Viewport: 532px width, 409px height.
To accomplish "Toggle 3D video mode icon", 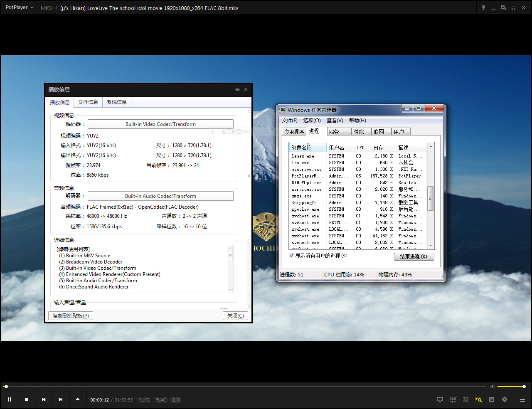I will pos(465,399).
